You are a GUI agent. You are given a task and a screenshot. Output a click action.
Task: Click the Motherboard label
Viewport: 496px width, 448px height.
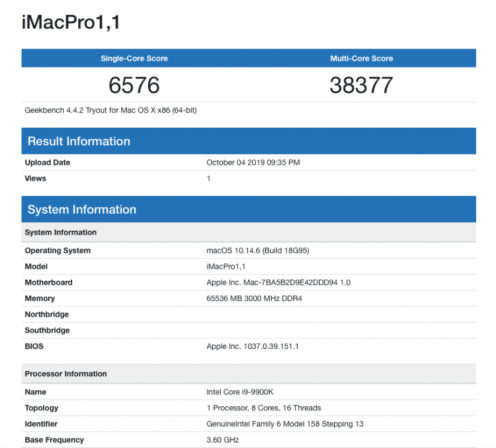(x=49, y=283)
